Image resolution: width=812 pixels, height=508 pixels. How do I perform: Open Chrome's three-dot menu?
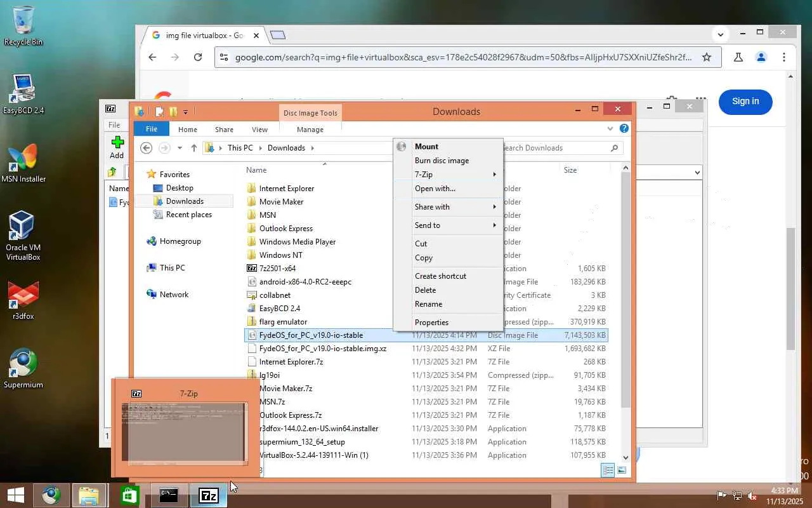[x=784, y=57]
